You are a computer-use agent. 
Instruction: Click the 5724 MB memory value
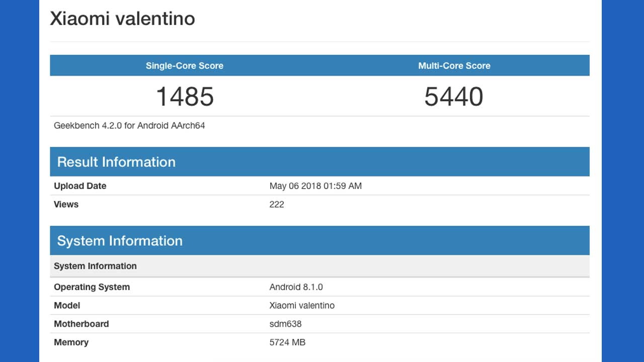[287, 342]
